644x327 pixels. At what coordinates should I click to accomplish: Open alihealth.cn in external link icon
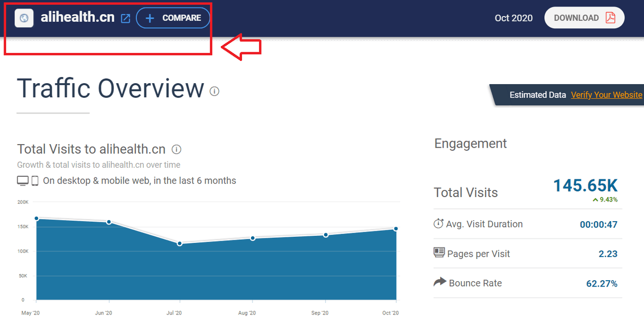[126, 19]
